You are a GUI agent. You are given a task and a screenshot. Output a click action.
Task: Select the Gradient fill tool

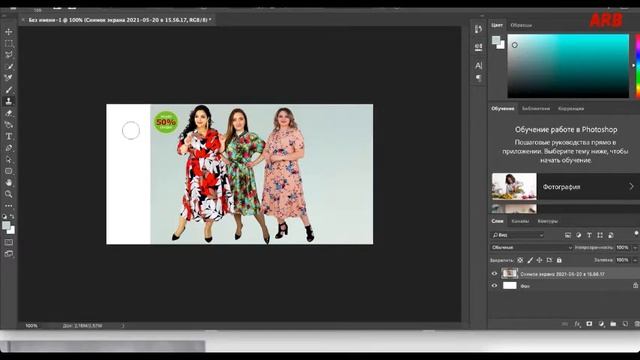pos(9,124)
